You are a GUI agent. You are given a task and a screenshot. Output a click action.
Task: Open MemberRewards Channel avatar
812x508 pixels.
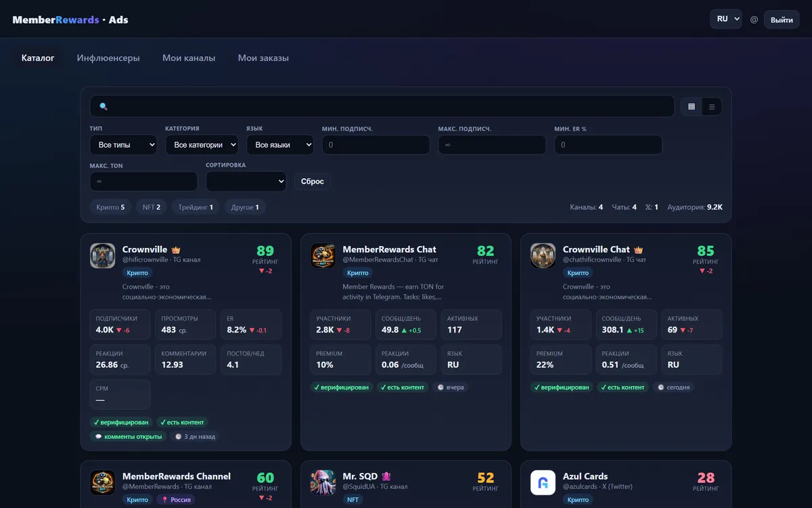pyautogui.click(x=103, y=483)
